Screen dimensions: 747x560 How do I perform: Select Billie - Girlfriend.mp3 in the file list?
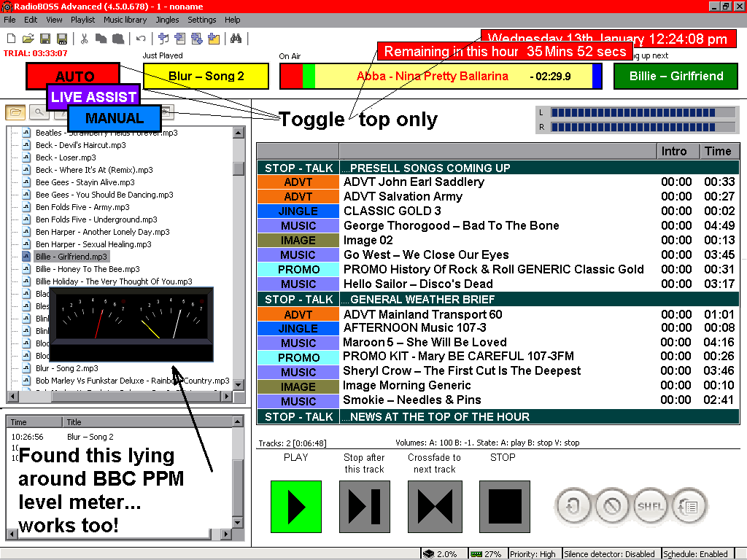tap(71, 257)
